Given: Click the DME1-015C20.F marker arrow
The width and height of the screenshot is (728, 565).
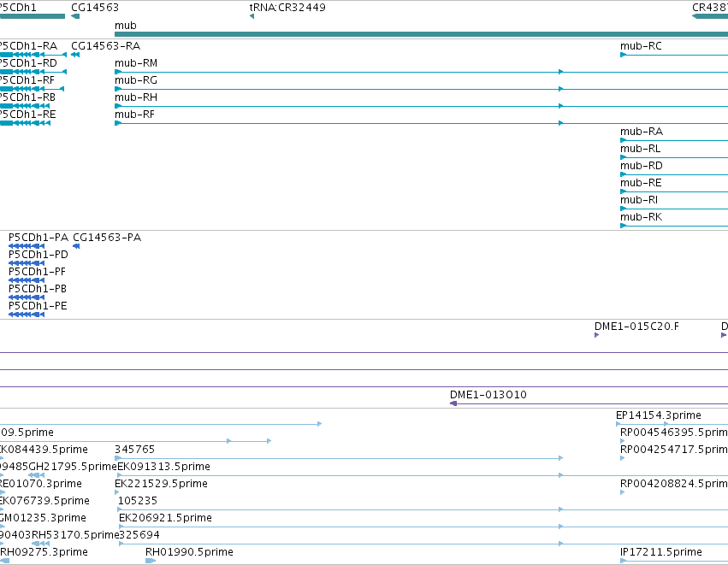Looking at the screenshot, I should (x=596, y=335).
